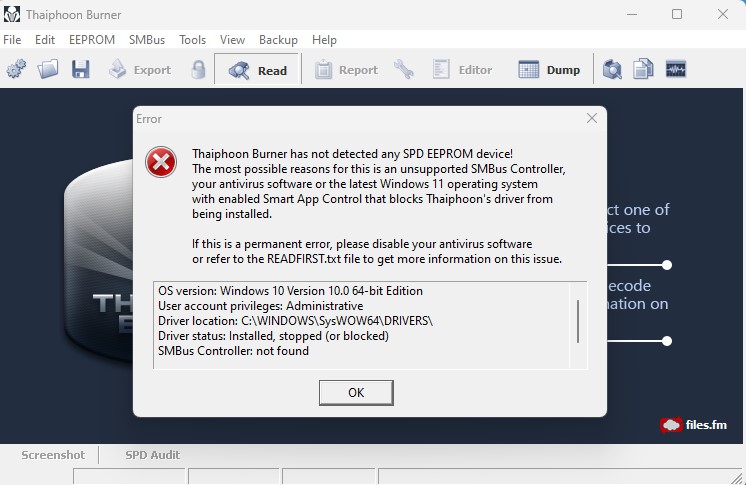
Task: Click the scrollbar in the error details box
Action: (578, 321)
